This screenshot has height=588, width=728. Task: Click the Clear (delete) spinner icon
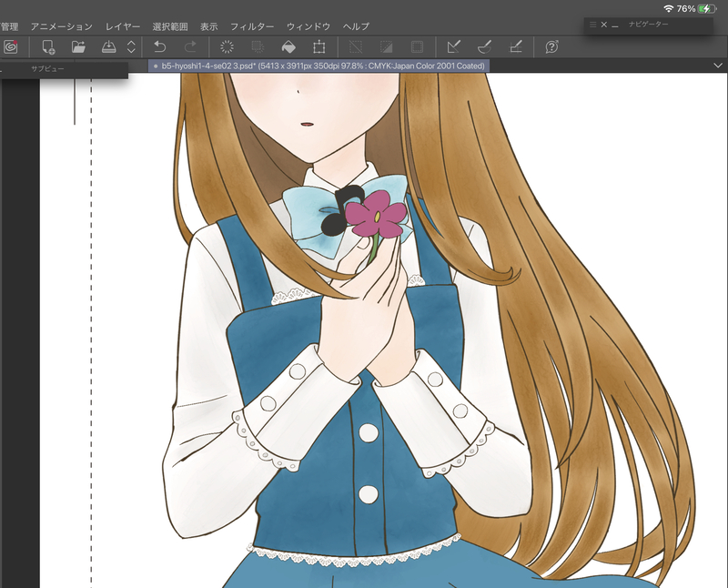(x=228, y=46)
